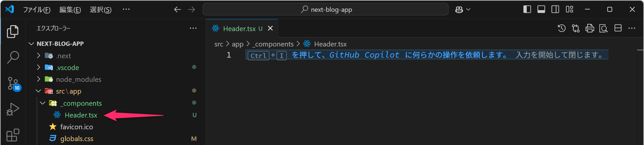Click the next-blog-app command center search box
The width and height of the screenshot is (644, 145).
(325, 9)
